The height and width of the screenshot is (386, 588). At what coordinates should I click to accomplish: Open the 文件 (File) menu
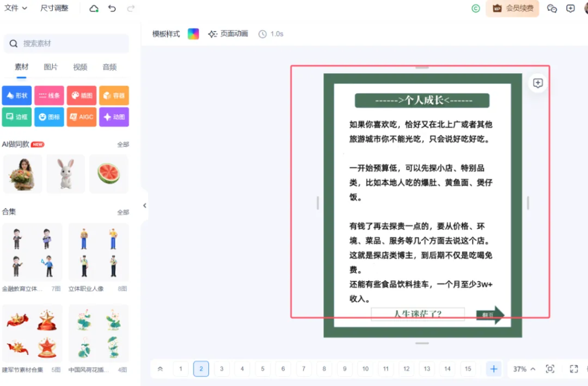(13, 8)
